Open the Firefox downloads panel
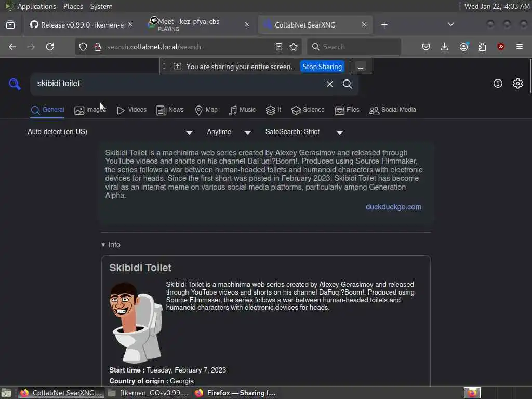Viewport: 532px width, 399px height. (445, 47)
